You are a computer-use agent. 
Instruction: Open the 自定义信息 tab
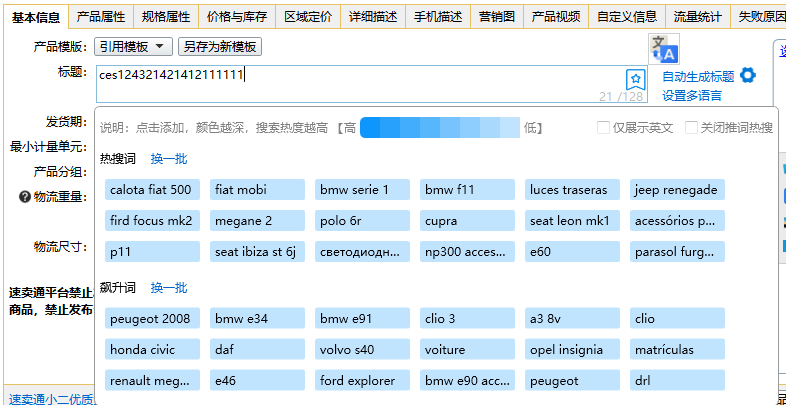coord(627,17)
